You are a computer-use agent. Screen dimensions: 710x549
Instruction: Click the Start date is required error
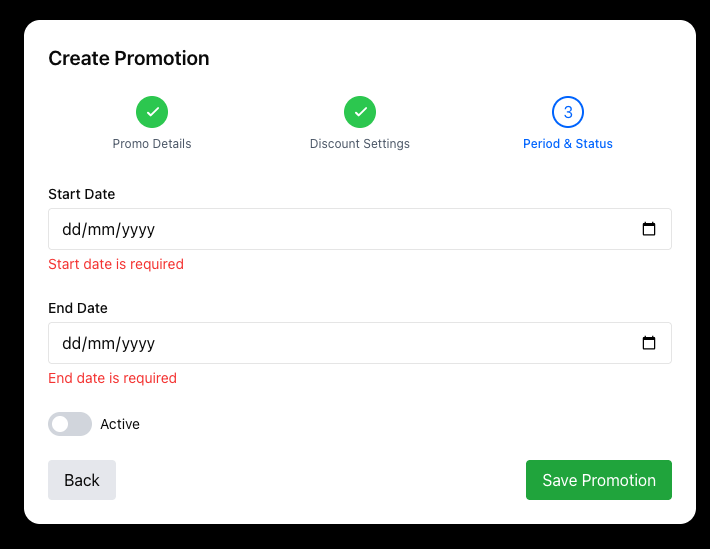pyautogui.click(x=116, y=264)
